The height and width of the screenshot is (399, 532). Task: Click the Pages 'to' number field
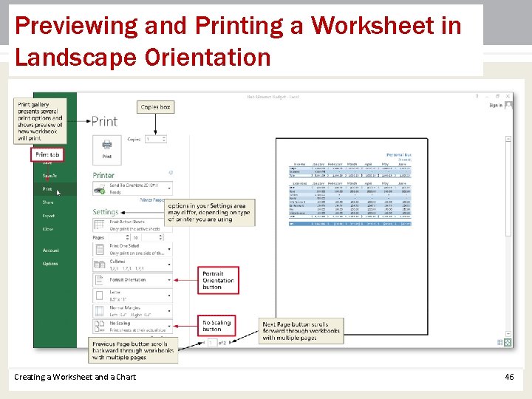point(153,237)
